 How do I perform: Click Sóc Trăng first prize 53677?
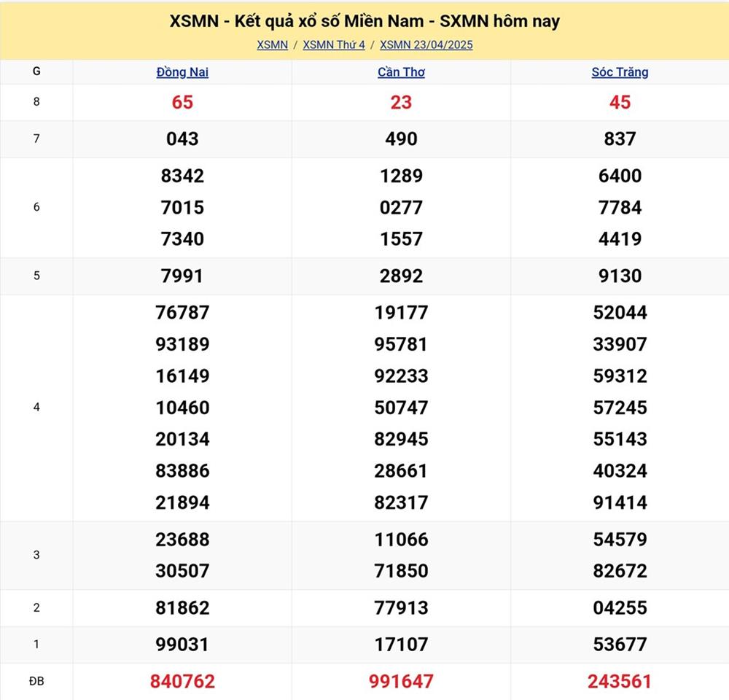click(x=620, y=645)
